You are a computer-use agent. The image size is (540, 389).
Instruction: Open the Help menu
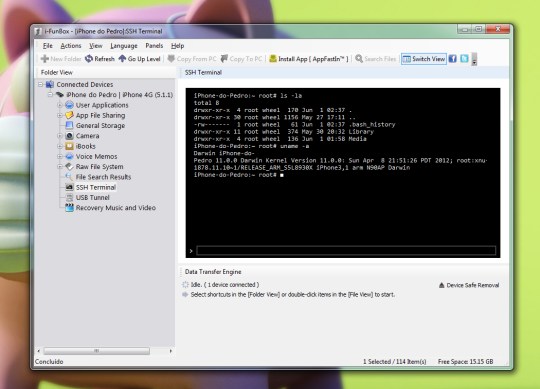click(x=177, y=46)
